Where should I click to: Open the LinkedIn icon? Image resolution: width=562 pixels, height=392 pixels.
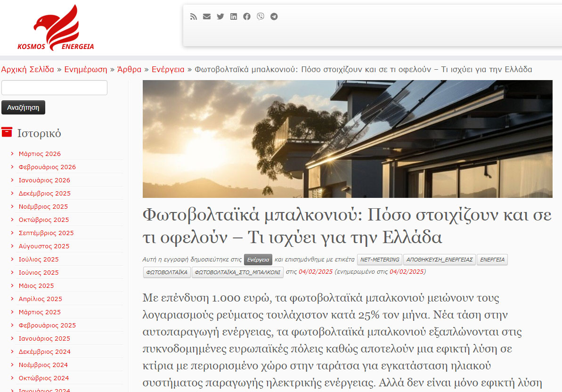234,16
